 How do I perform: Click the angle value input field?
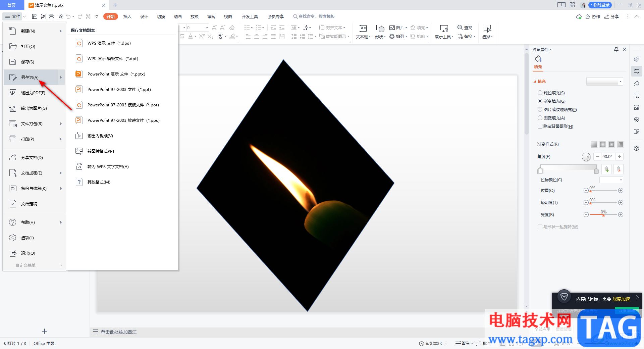608,156
